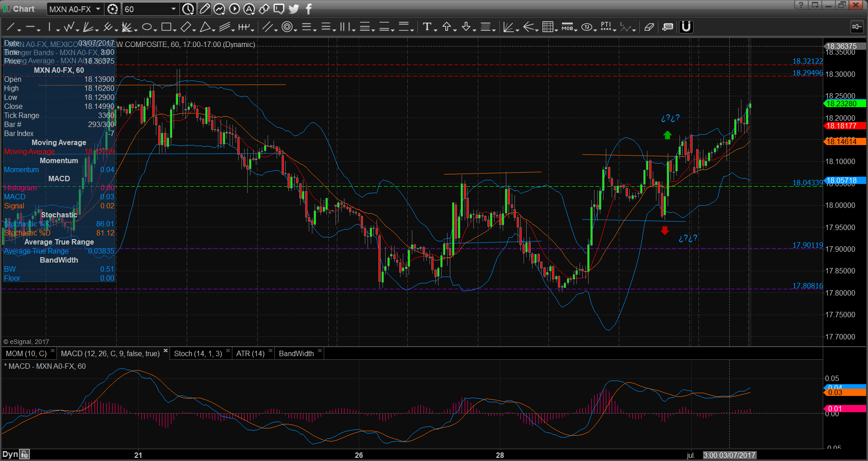This screenshot has width=868, height=461.
Task: Select the horizontal line tool
Action: (30, 27)
